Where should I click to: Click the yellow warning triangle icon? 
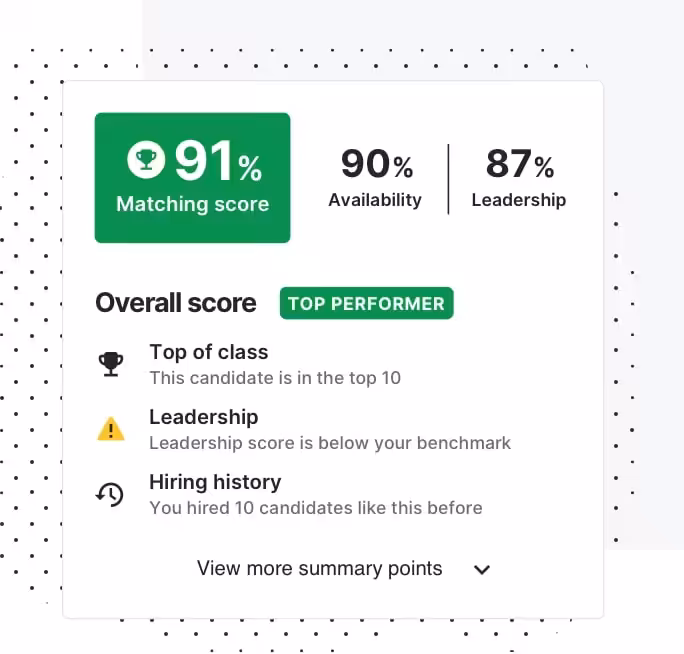click(111, 429)
